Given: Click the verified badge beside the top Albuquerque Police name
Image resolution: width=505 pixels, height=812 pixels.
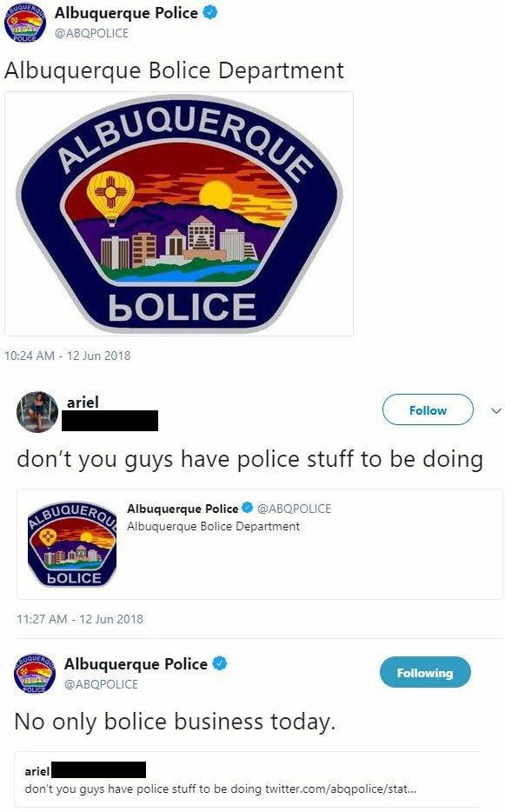Looking at the screenshot, I should coord(209,13).
